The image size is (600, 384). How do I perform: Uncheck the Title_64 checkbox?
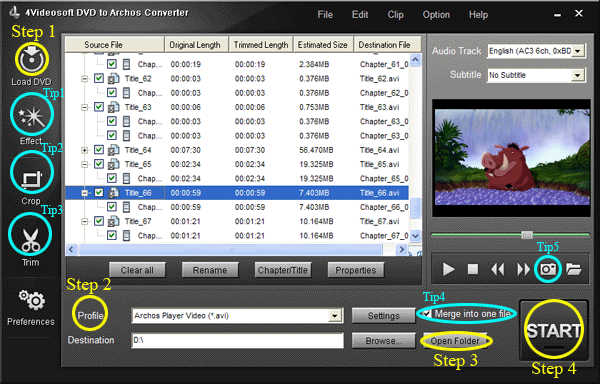click(x=99, y=150)
